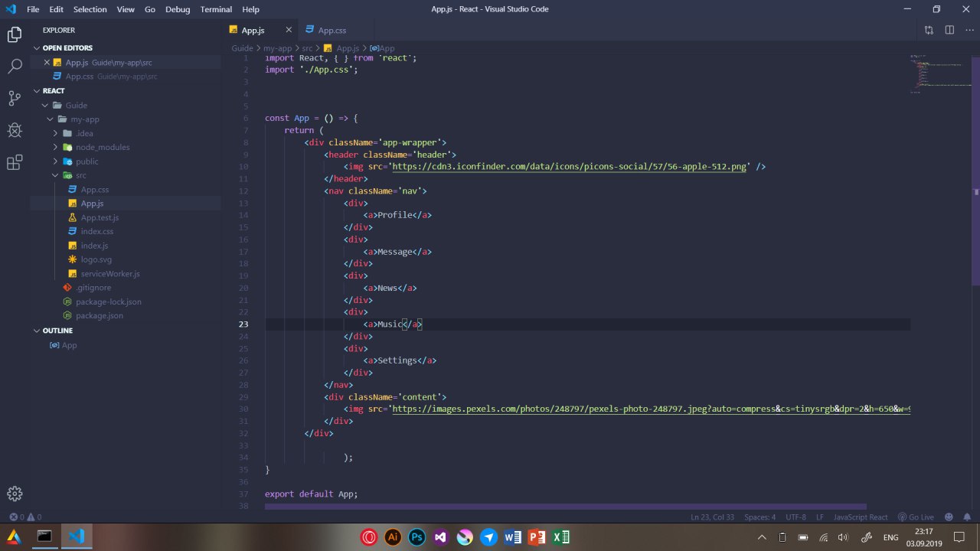This screenshot has height=551, width=980.
Task: Open the Extensions view icon
Action: tap(15, 163)
